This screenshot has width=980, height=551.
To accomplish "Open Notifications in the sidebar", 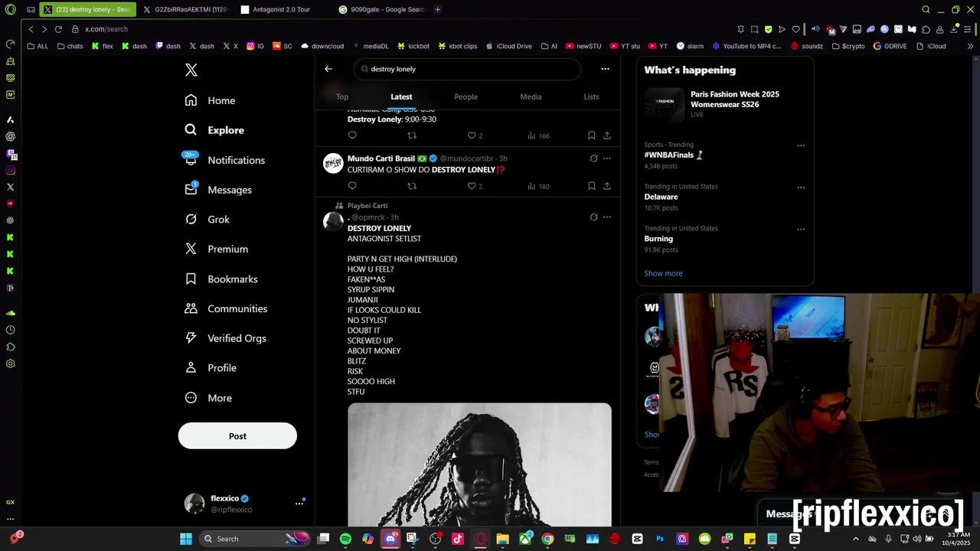I will click(224, 160).
